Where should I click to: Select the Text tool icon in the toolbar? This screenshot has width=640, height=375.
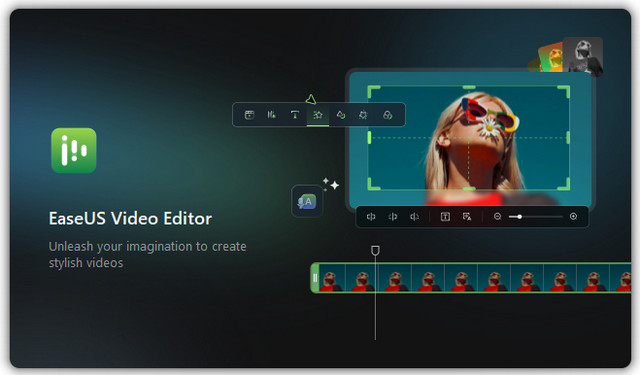click(295, 115)
